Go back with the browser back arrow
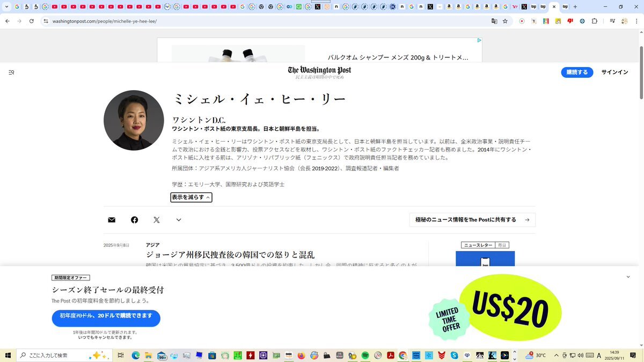The width and height of the screenshot is (644, 362). (7, 21)
